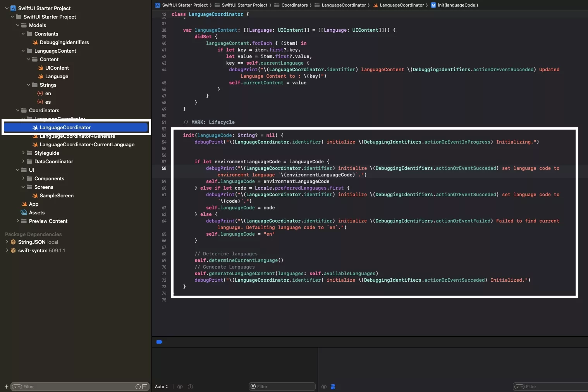Expand the Styleguide group
Viewport: 588px width, 392px height.
point(23,153)
